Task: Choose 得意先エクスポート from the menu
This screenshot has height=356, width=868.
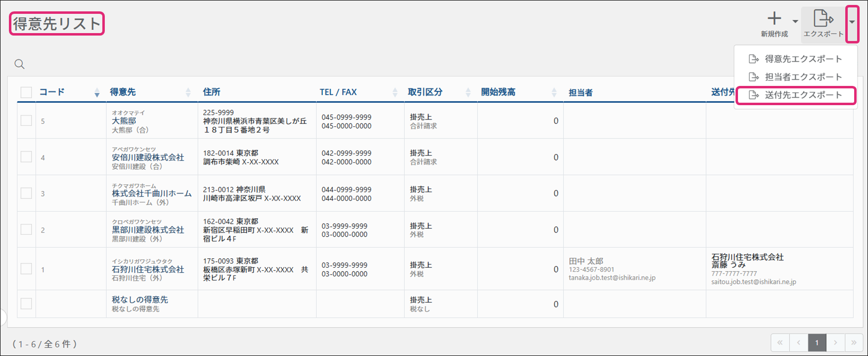Action: (x=803, y=59)
